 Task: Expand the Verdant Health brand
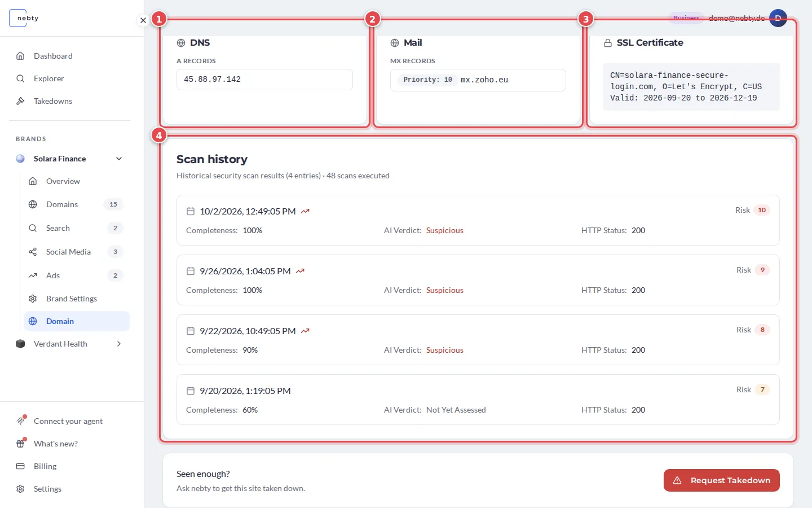119,344
